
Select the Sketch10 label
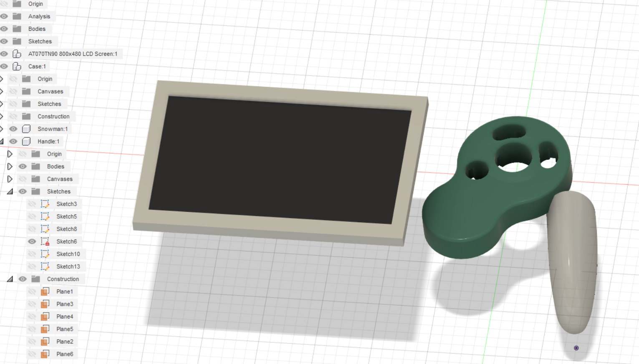click(x=68, y=254)
